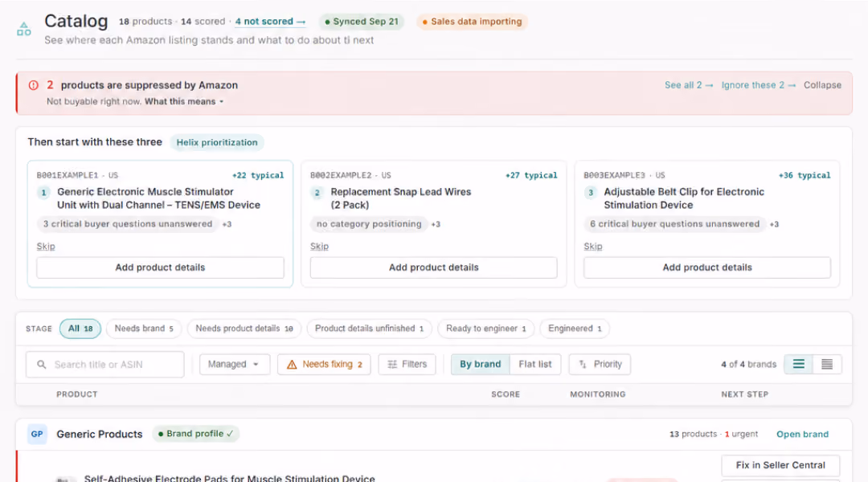
Task: Click rank badge 3 on Belt Clip card
Action: pos(591,193)
